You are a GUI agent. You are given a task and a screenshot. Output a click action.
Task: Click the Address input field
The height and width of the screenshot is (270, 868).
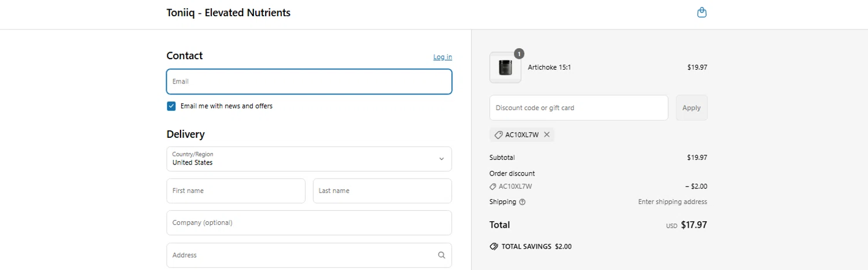point(309,255)
